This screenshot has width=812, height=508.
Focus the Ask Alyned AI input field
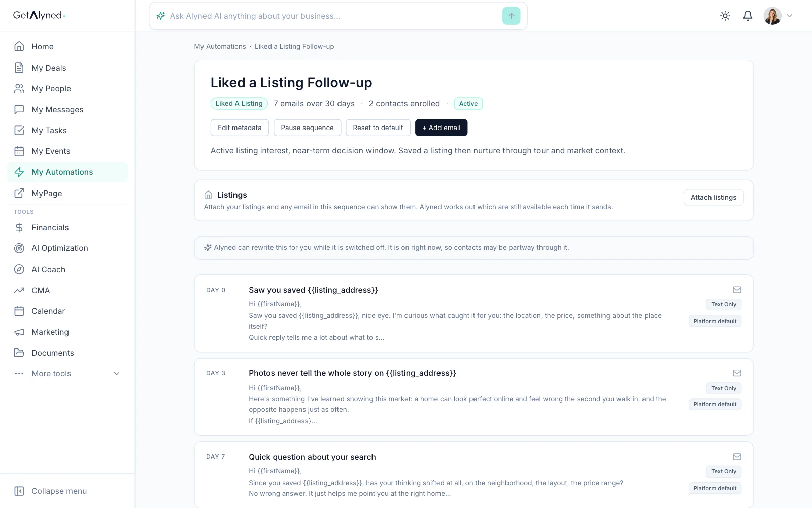coord(333,16)
